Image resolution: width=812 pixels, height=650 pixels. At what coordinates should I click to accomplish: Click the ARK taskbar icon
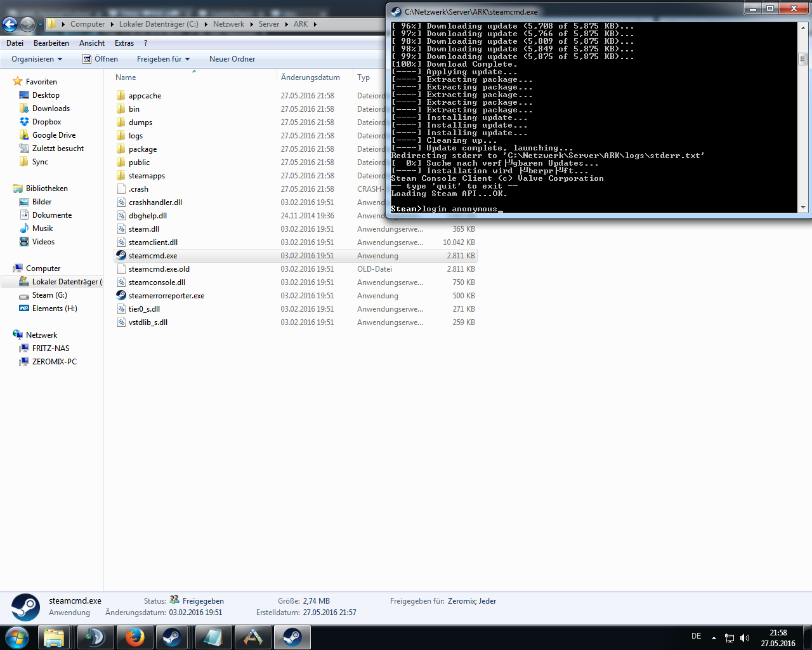[252, 637]
